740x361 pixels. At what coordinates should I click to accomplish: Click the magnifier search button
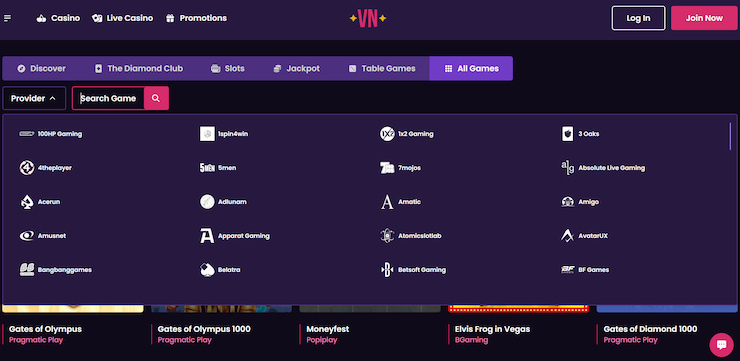[x=156, y=98]
